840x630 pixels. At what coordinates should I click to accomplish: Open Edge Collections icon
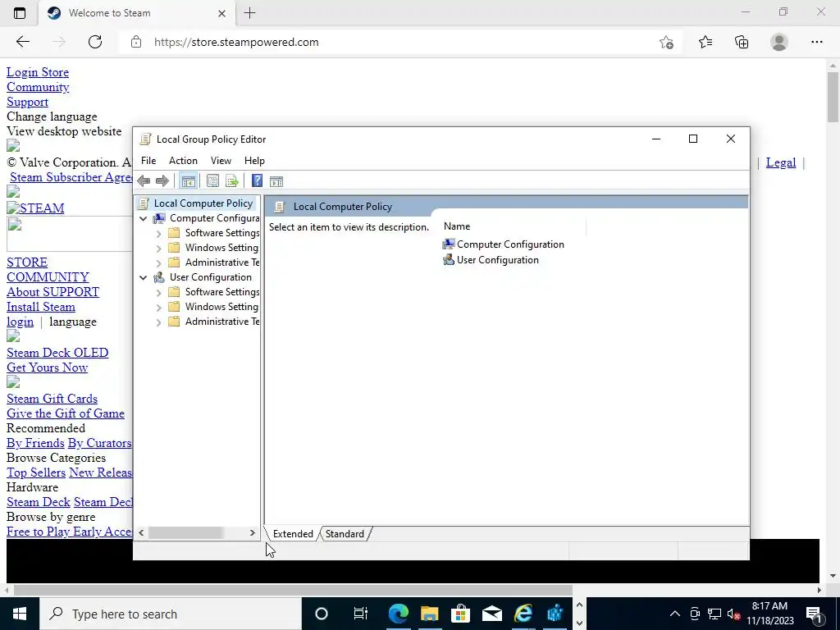[x=742, y=42]
